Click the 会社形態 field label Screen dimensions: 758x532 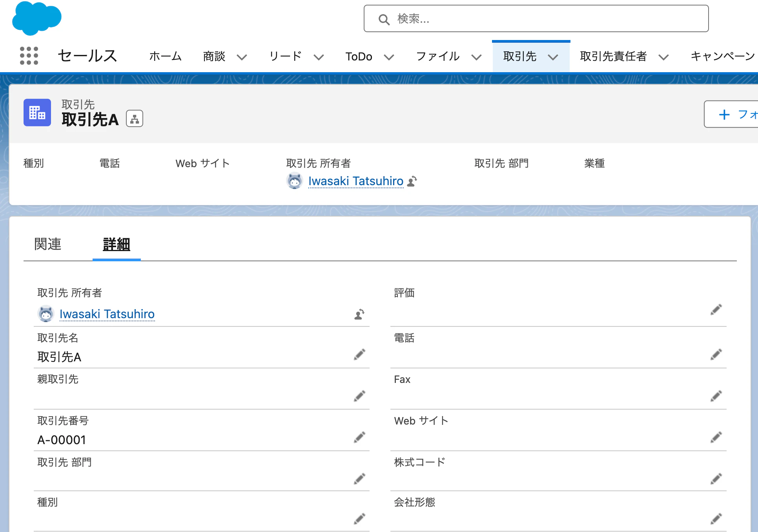(415, 502)
